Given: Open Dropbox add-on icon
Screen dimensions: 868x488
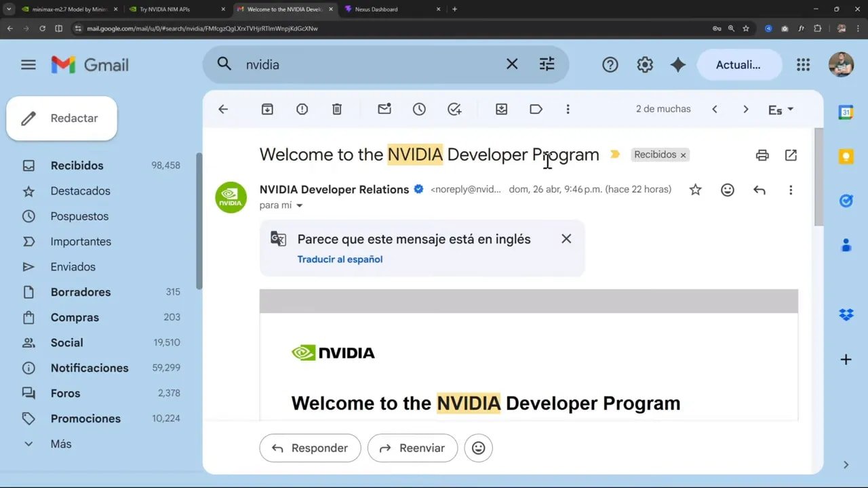Looking at the screenshot, I should (846, 314).
